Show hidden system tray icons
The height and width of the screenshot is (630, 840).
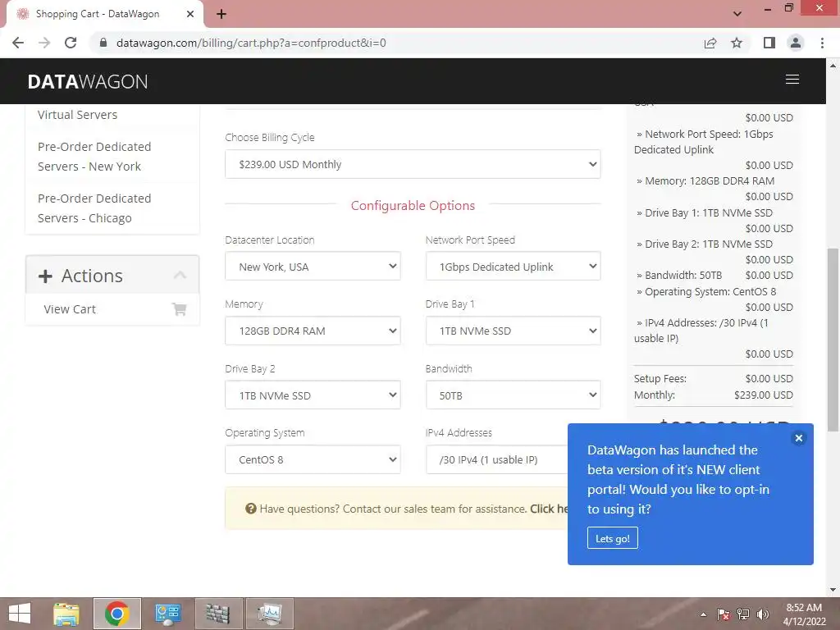click(x=703, y=614)
